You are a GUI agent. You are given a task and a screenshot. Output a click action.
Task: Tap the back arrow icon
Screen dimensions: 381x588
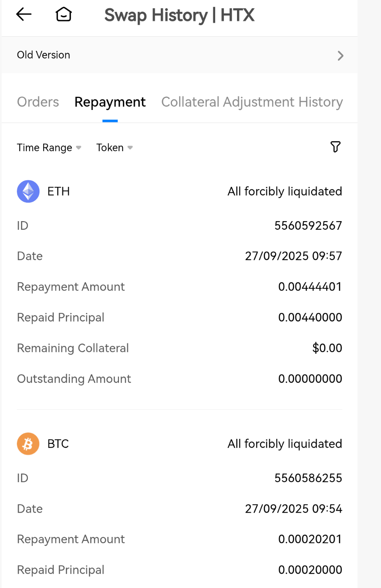click(x=24, y=14)
